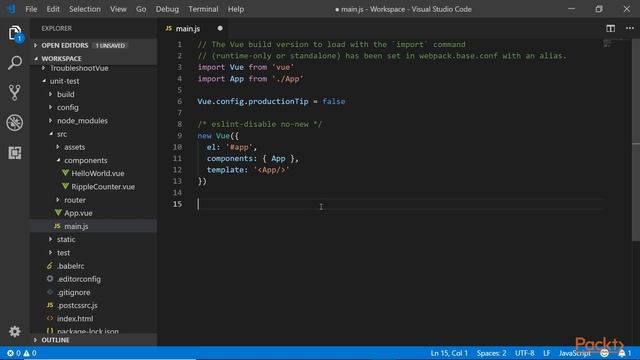Screen dimensions: 640x360
Task: Open the Terminal menu
Action: 203,9
